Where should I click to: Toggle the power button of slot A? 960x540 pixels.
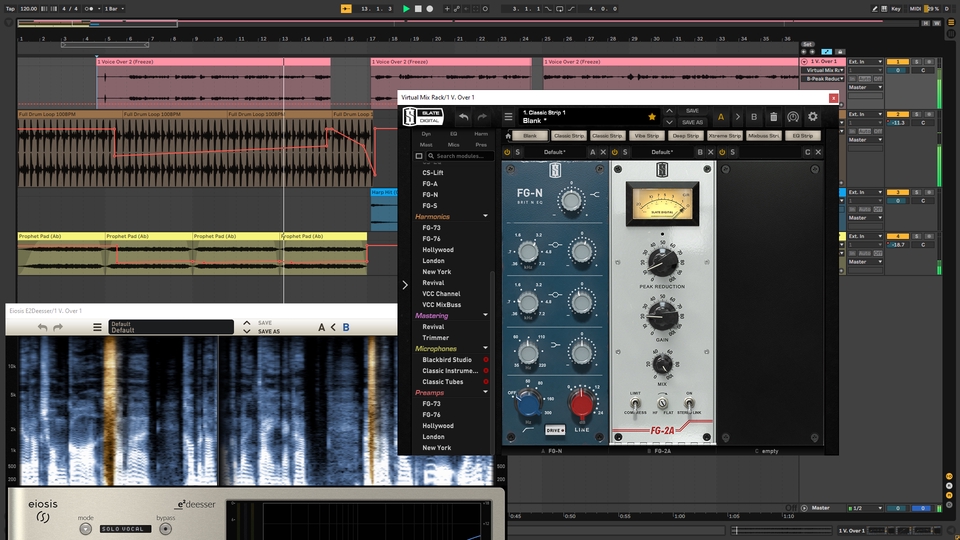click(507, 152)
